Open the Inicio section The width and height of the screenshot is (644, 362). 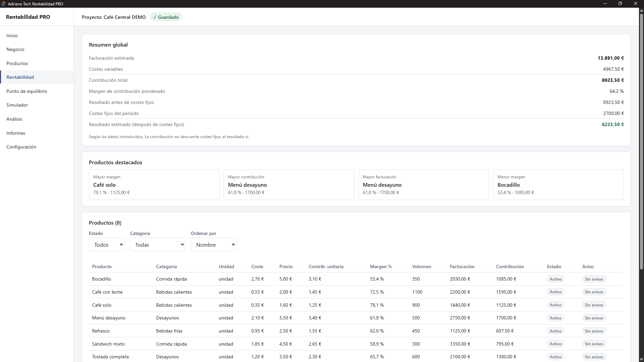[x=37, y=36]
